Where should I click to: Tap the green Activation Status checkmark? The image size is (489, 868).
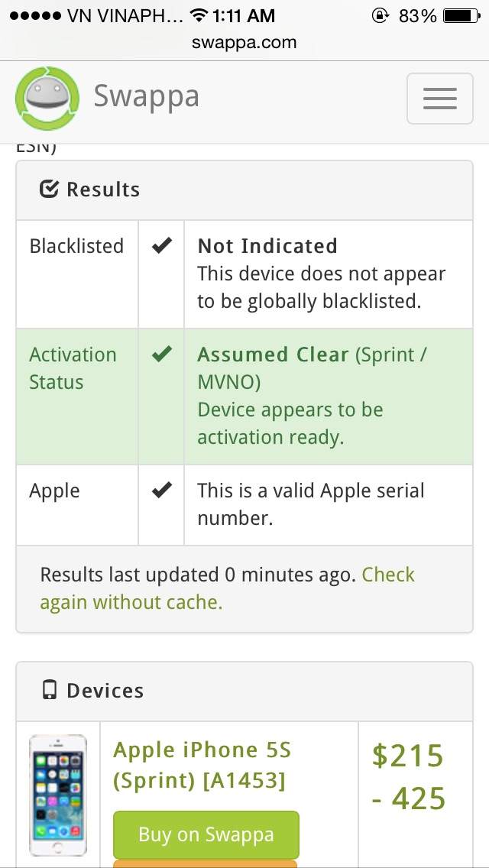[x=161, y=355]
